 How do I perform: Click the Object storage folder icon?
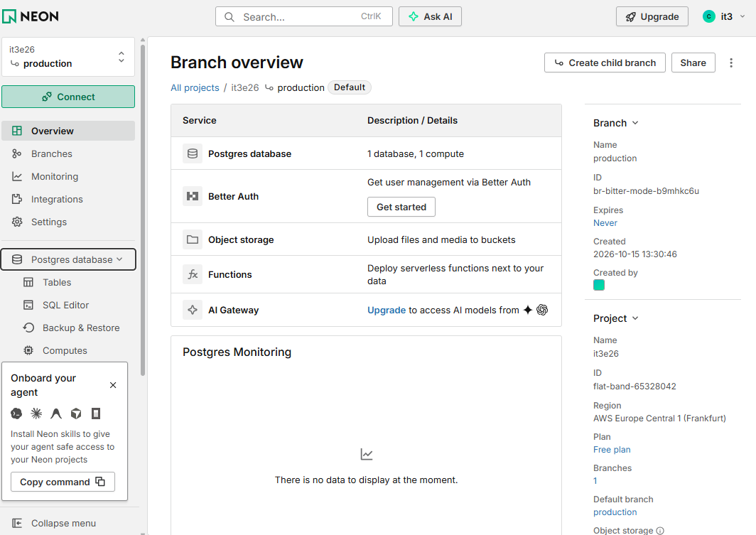click(x=193, y=239)
